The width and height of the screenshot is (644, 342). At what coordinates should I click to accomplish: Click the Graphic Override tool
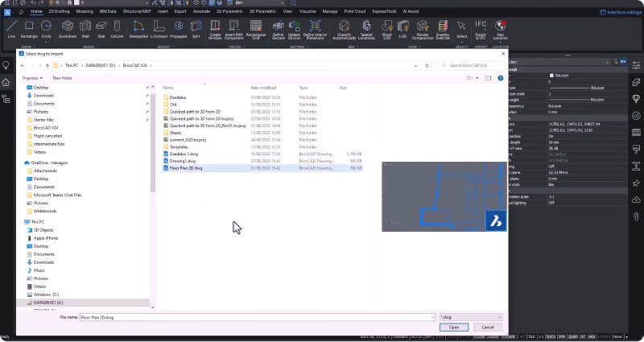[442, 30]
